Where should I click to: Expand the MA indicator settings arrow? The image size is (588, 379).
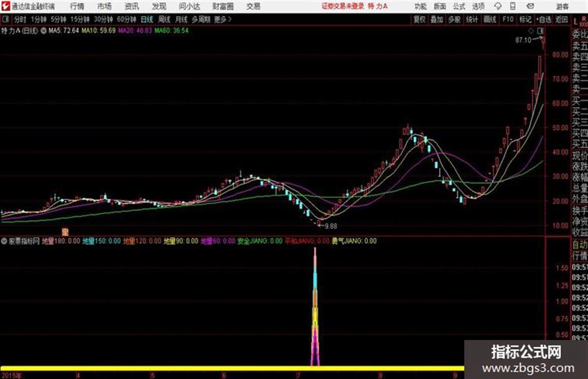pos(44,30)
